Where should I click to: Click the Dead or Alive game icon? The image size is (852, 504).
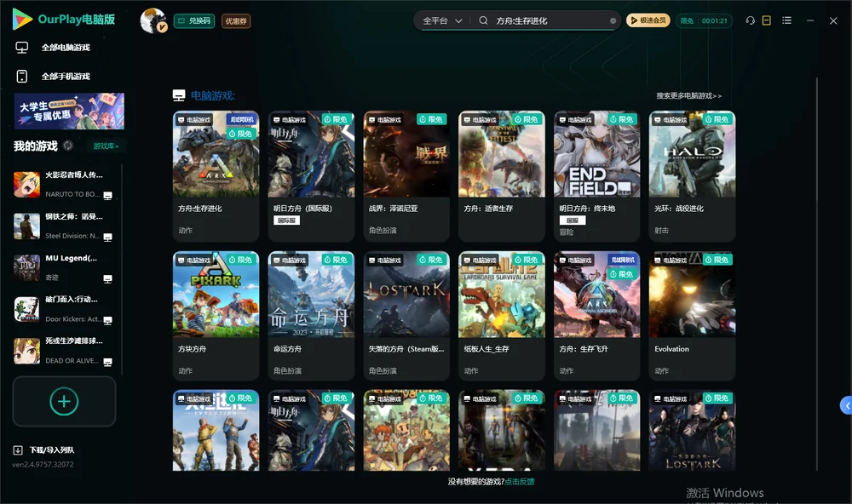pyautogui.click(x=26, y=351)
